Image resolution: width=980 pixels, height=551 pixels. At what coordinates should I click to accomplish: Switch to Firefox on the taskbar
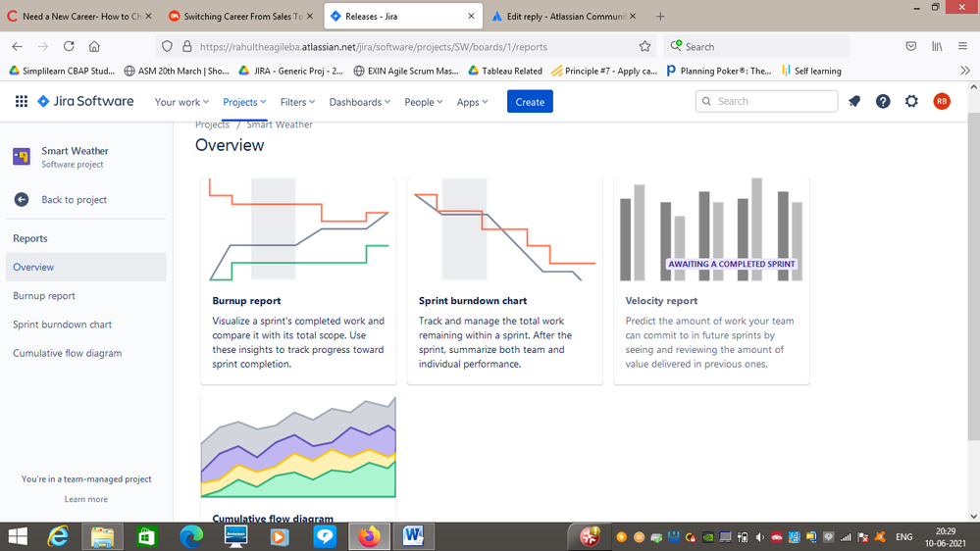tap(370, 536)
